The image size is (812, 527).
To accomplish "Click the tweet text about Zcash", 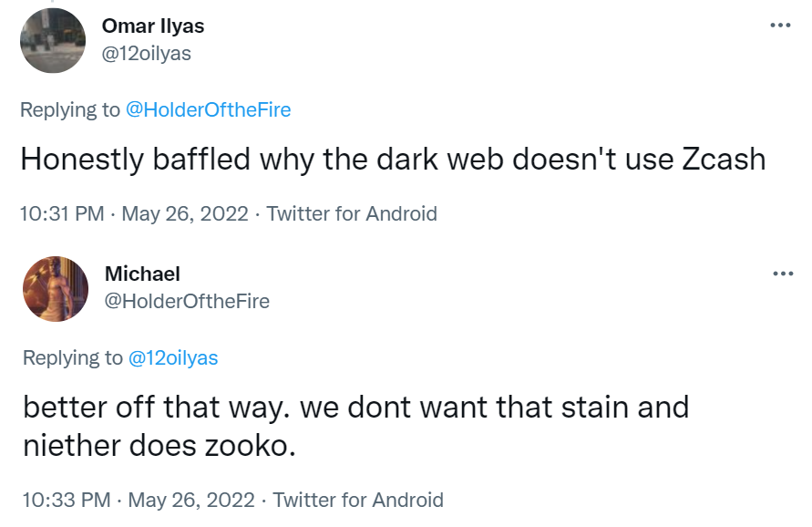I will [393, 159].
